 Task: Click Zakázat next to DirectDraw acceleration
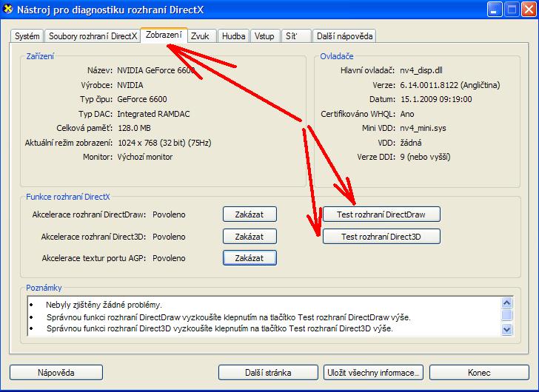(250, 214)
